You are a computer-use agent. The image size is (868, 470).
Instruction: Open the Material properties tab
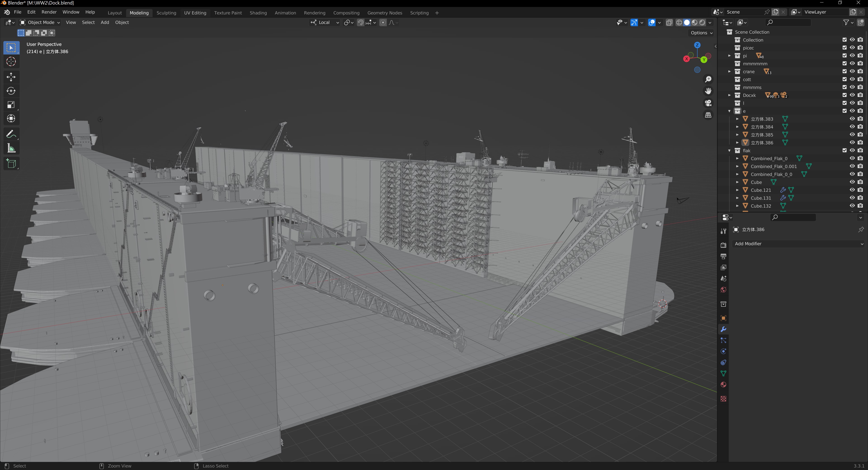[x=723, y=385]
